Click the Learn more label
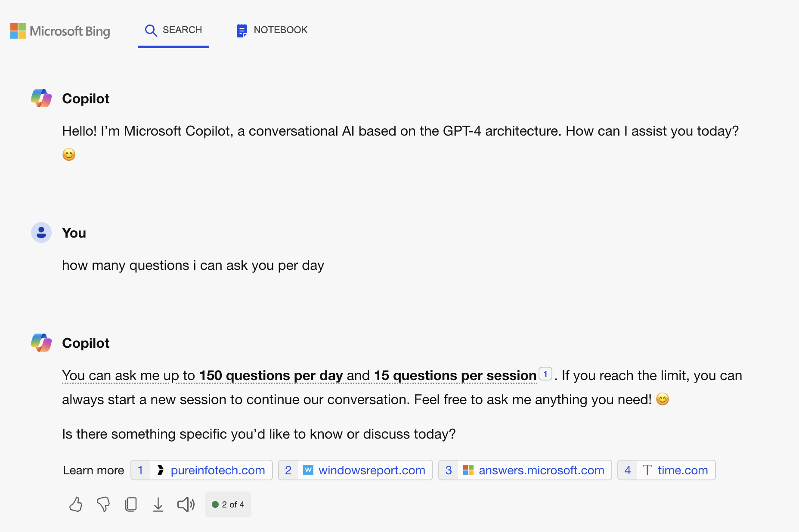This screenshot has width=799, height=532. [93, 470]
